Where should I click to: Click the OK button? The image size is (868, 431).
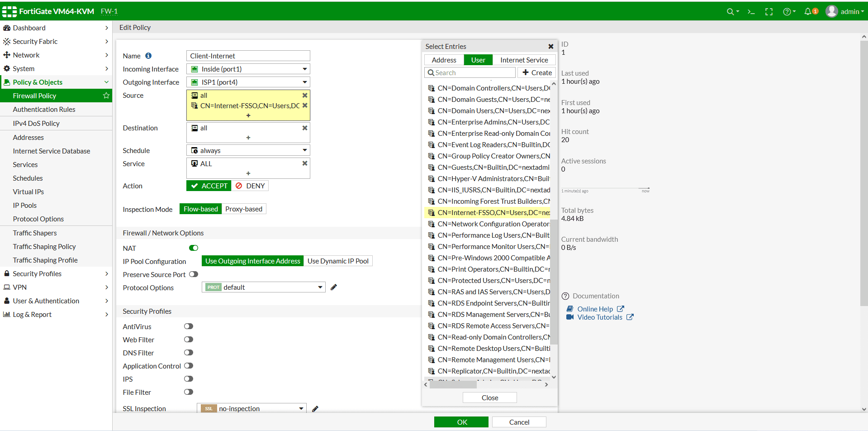tap(461, 422)
